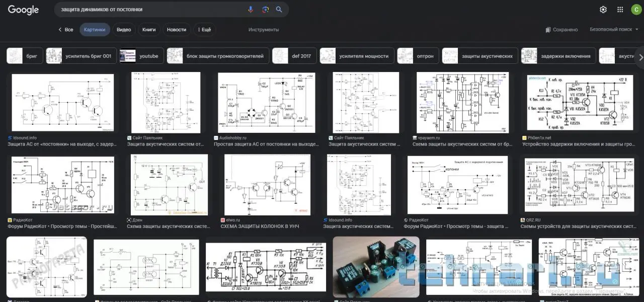The height and width of the screenshot is (302, 644).
Task: Click the Ph0en1x.net source favicon
Action: click(524, 137)
